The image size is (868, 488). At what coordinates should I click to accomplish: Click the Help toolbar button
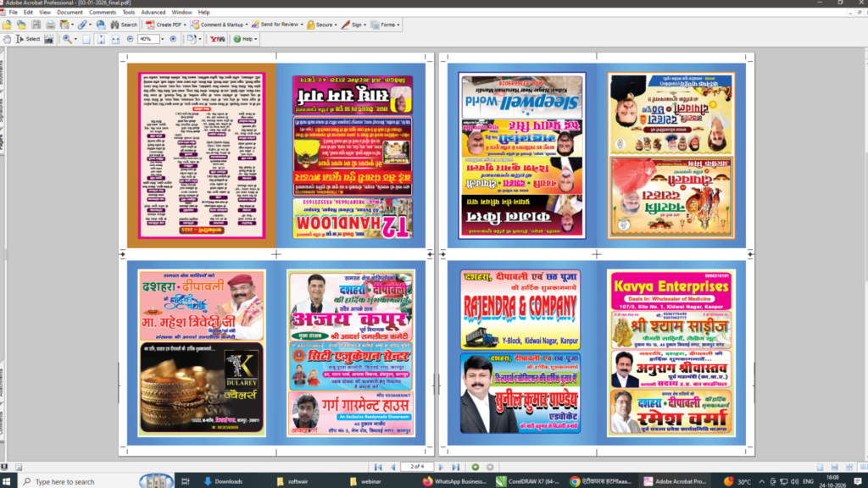pos(245,39)
